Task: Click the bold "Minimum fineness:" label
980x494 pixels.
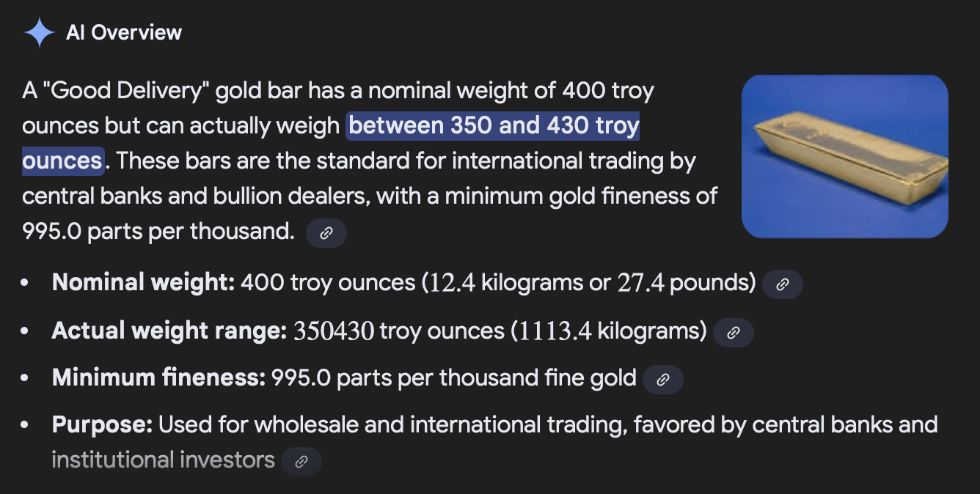Action: (x=158, y=378)
